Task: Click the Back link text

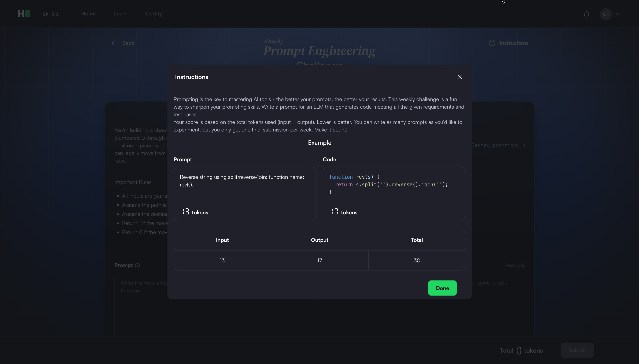Action: pyautogui.click(x=128, y=43)
